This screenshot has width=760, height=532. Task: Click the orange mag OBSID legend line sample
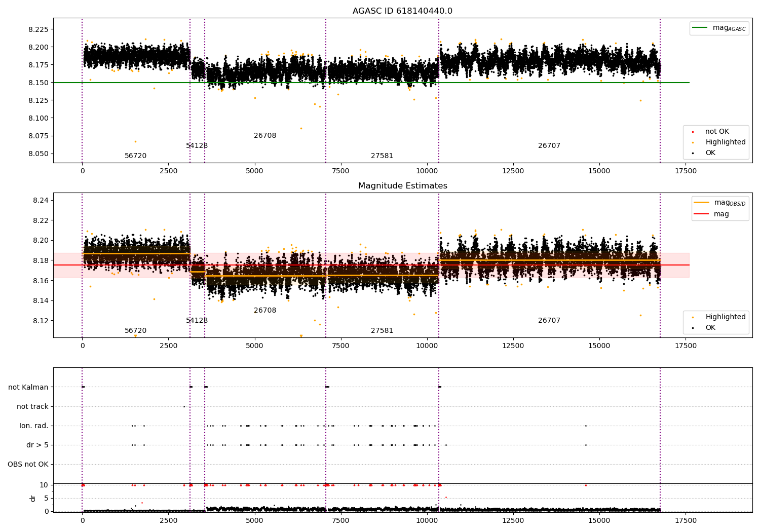(702, 202)
